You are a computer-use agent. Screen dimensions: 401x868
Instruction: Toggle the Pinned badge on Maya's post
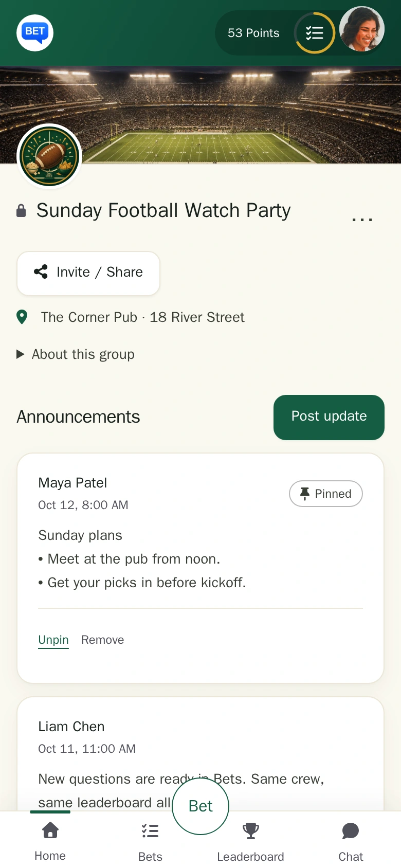point(326,494)
